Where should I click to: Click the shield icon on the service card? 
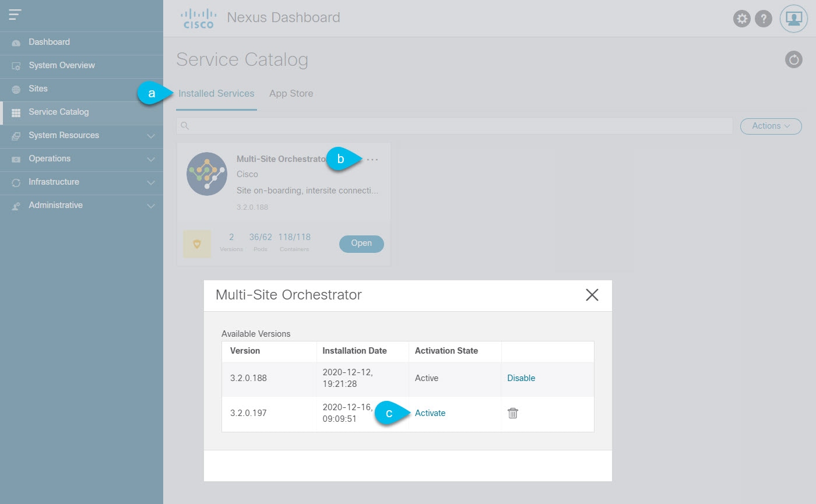(197, 244)
